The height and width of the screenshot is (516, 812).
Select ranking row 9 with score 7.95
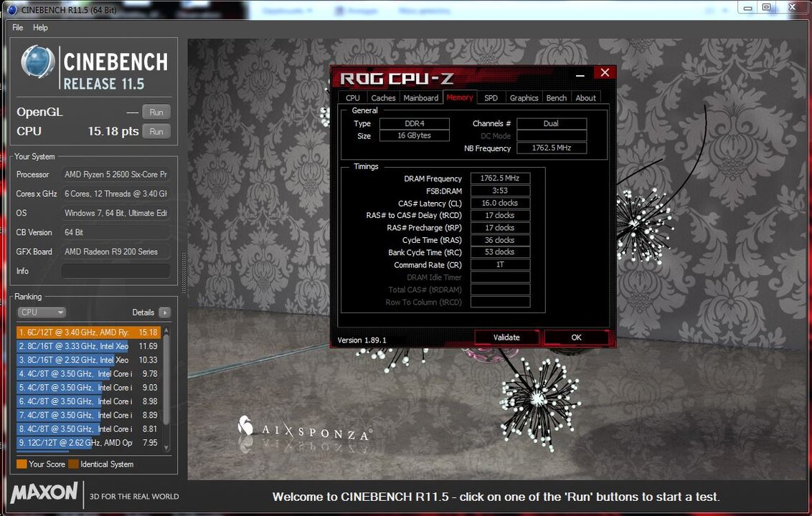pyautogui.click(x=88, y=442)
